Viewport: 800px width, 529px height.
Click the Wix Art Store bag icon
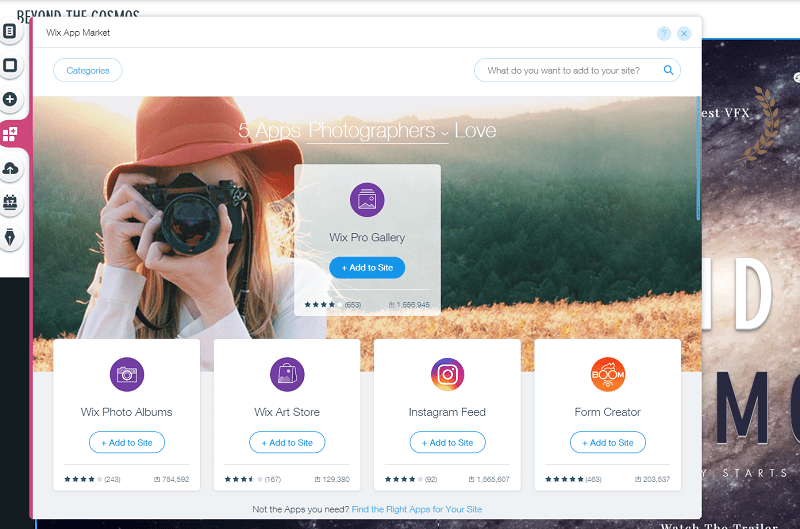pos(287,374)
